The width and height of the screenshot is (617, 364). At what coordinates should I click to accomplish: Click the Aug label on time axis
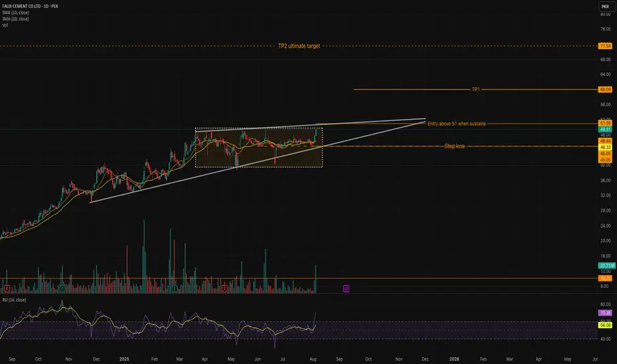313,359
